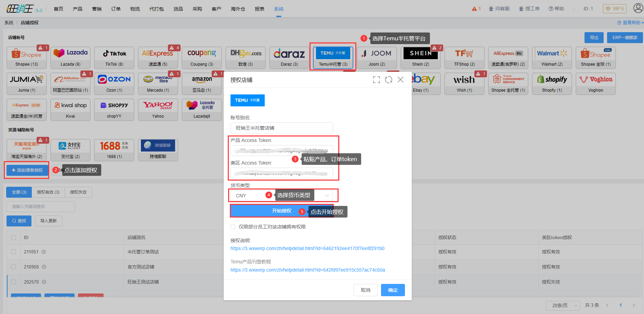Expand the 查看帮助 dropdown

click(x=631, y=23)
